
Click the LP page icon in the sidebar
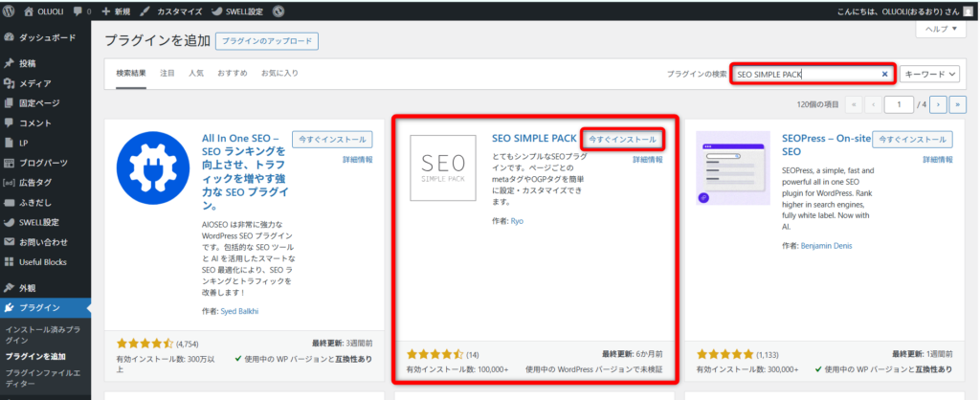click(9, 144)
